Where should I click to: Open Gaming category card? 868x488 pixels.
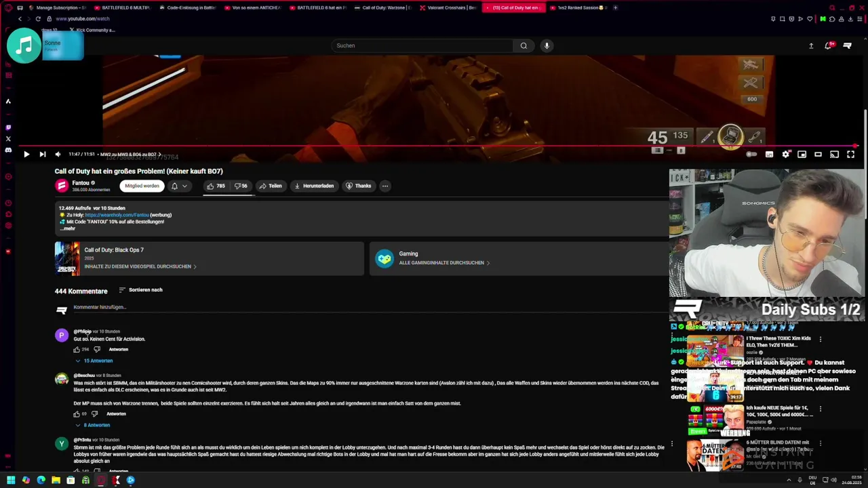click(519, 258)
